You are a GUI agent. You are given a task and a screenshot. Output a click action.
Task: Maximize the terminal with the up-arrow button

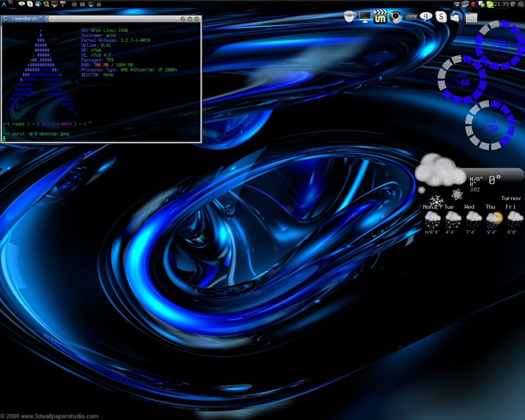click(189, 18)
